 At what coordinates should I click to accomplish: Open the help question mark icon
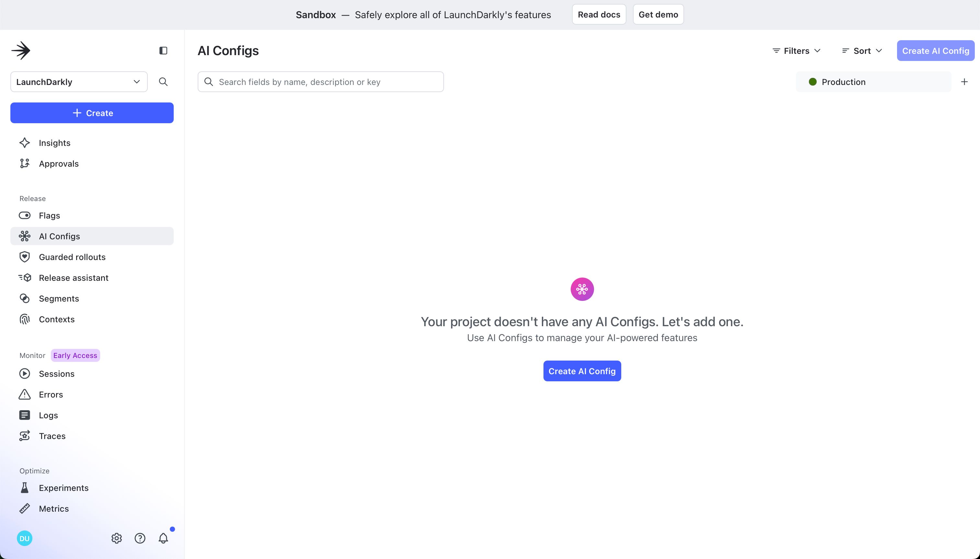tap(140, 538)
